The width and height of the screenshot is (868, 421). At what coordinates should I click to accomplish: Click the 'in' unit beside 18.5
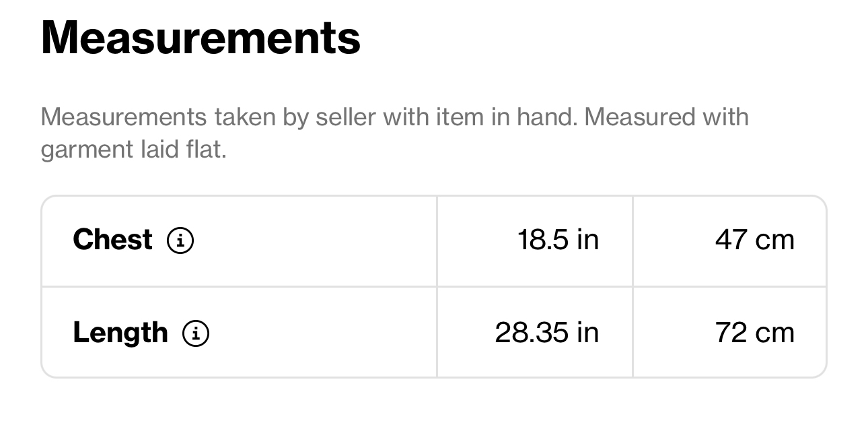(x=587, y=240)
